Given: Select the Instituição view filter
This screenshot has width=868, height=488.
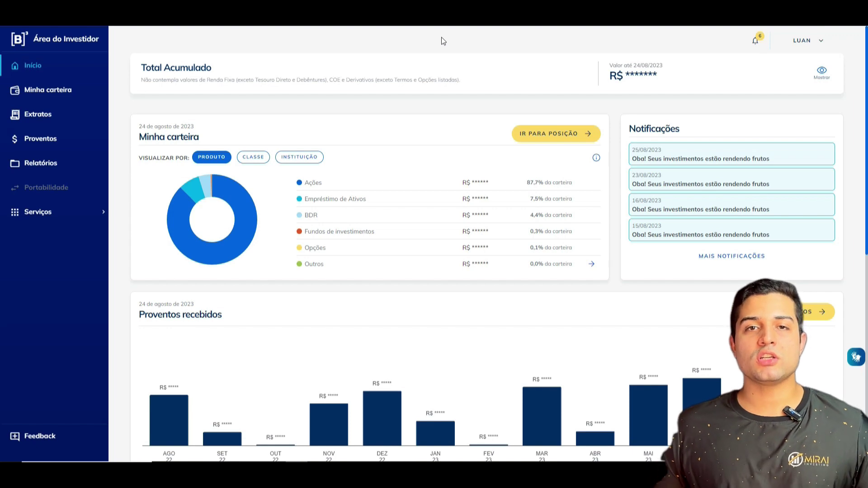Looking at the screenshot, I should [299, 157].
